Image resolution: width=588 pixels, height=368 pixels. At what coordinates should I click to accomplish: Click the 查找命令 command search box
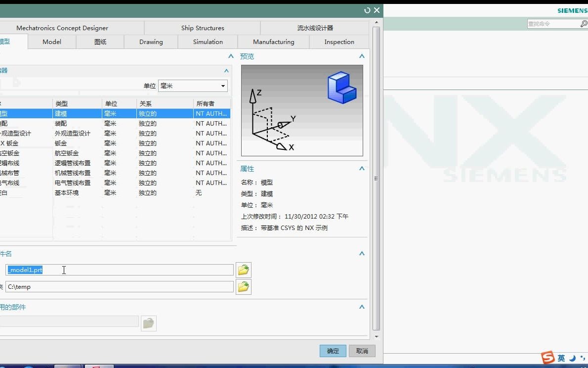553,24
